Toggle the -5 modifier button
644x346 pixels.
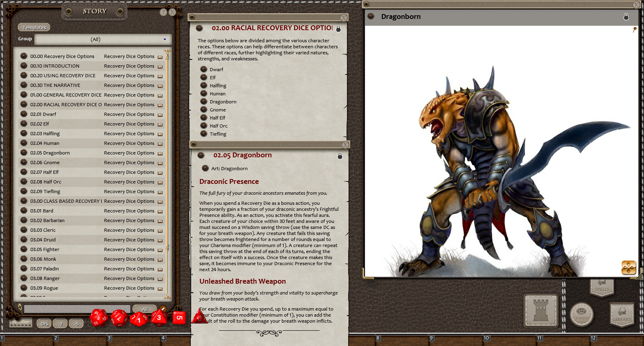point(76,323)
